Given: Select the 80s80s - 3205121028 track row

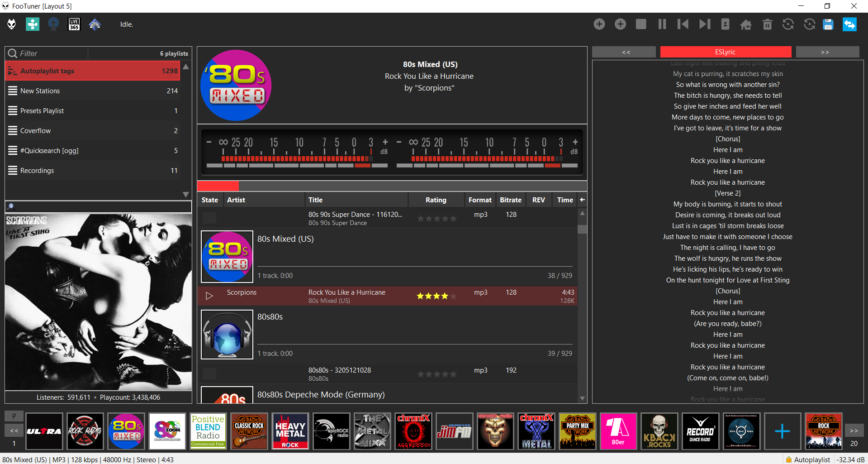Looking at the screenshot, I should pyautogui.click(x=387, y=374).
